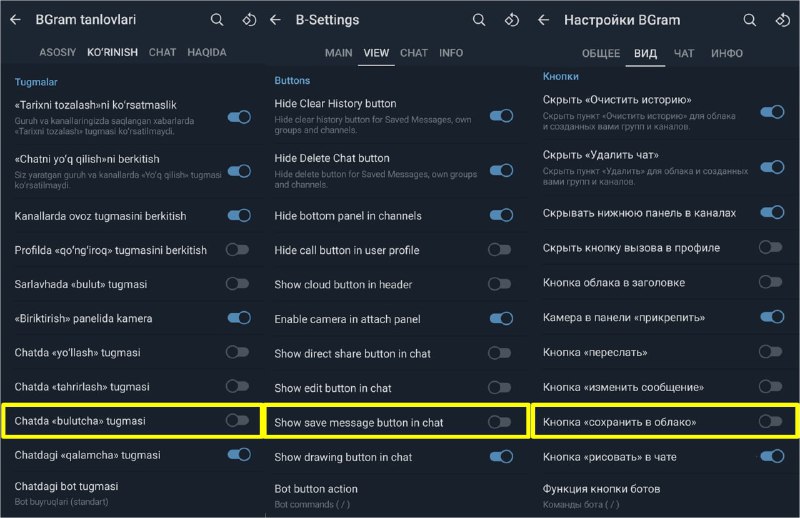Viewport: 800px width, 518px height.
Task: Disable Show drawing button in chat
Action: (502, 456)
